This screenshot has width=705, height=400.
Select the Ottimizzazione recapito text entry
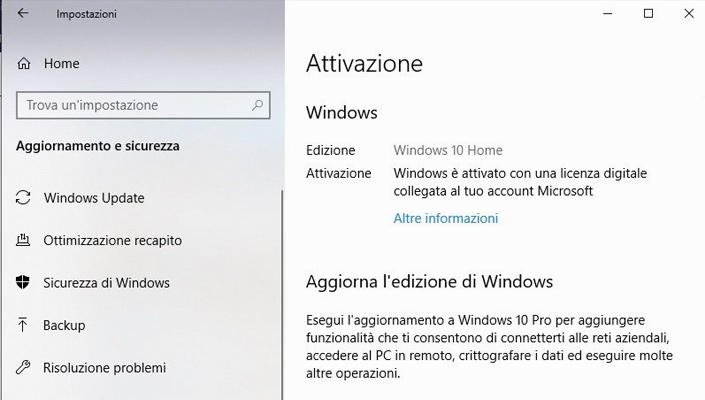pos(112,240)
